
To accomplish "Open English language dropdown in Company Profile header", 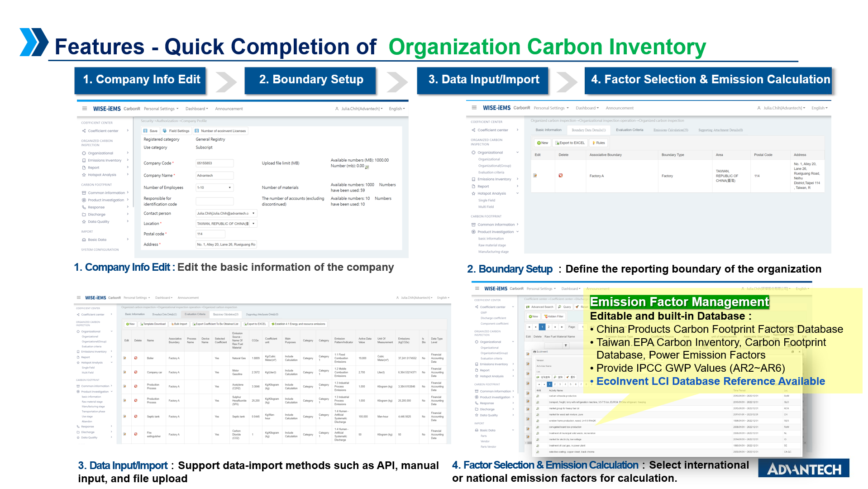I will point(397,109).
